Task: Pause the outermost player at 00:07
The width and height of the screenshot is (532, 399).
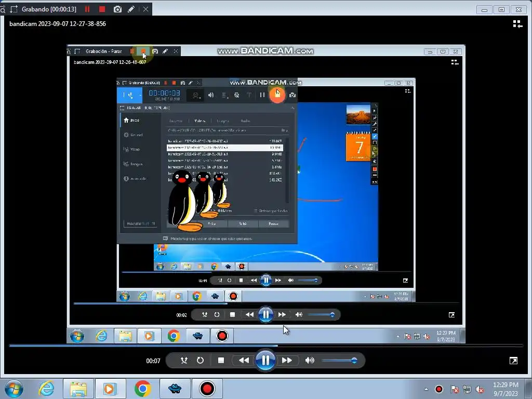Action: [x=265, y=360]
